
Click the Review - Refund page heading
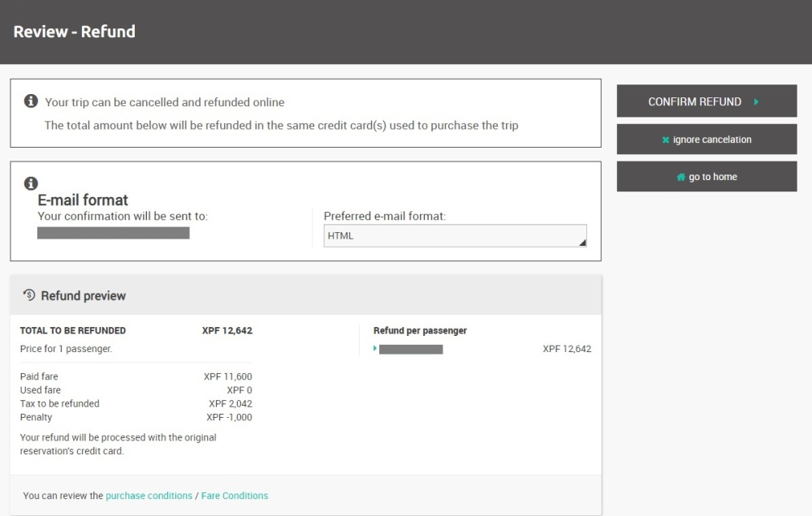74,32
